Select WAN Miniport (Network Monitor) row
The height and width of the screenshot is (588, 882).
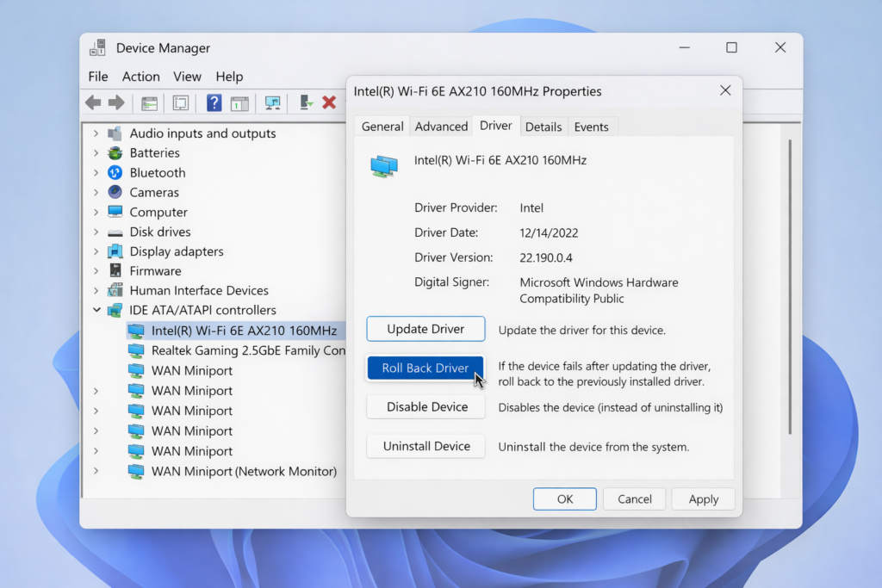(x=233, y=472)
